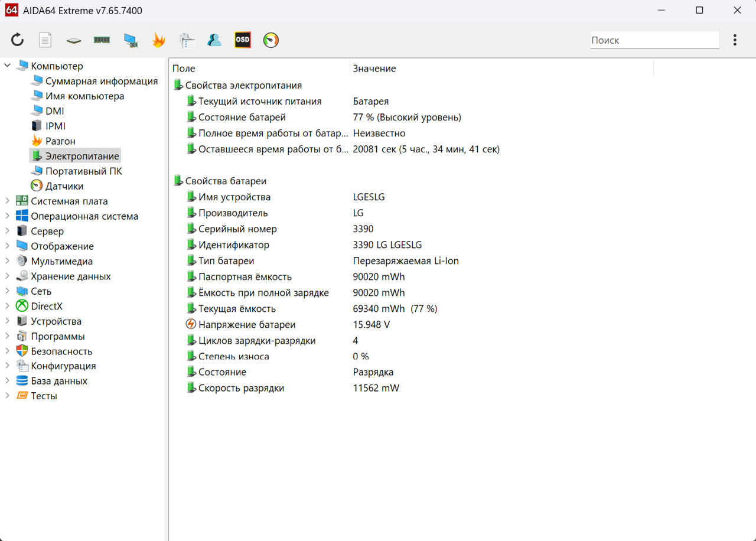Open Суммарная информация page

(101, 81)
